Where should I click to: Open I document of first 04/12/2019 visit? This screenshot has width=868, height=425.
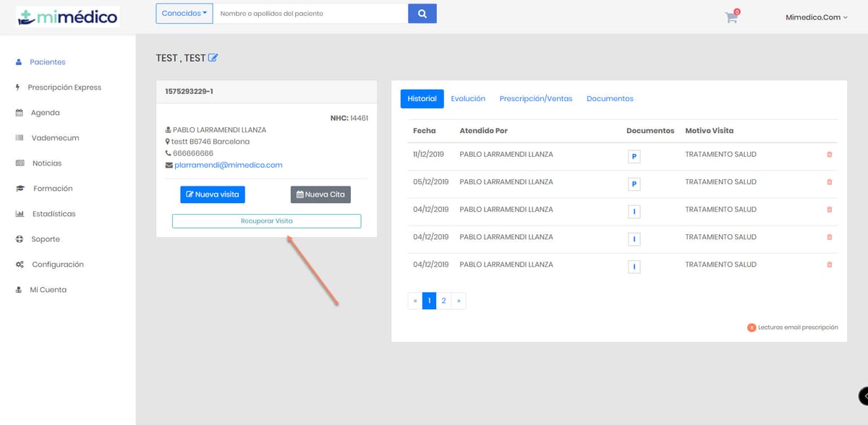coord(634,211)
